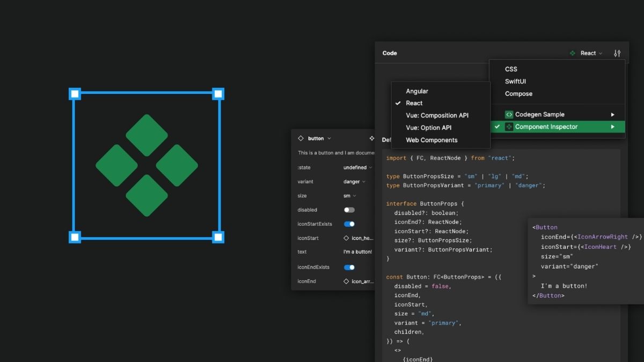This screenshot has width=644, height=362.
Task: Open the React language dropdown in Code header
Action: click(x=591, y=53)
